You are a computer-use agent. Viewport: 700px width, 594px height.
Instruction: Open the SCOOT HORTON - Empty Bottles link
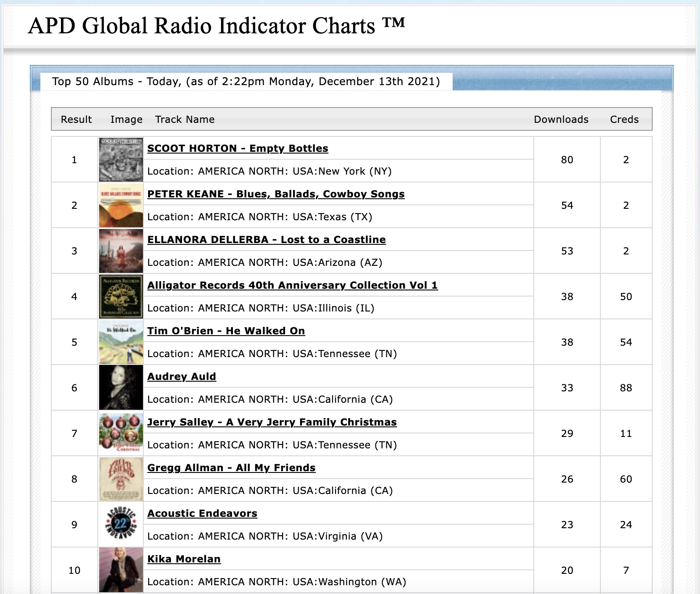coord(237,148)
